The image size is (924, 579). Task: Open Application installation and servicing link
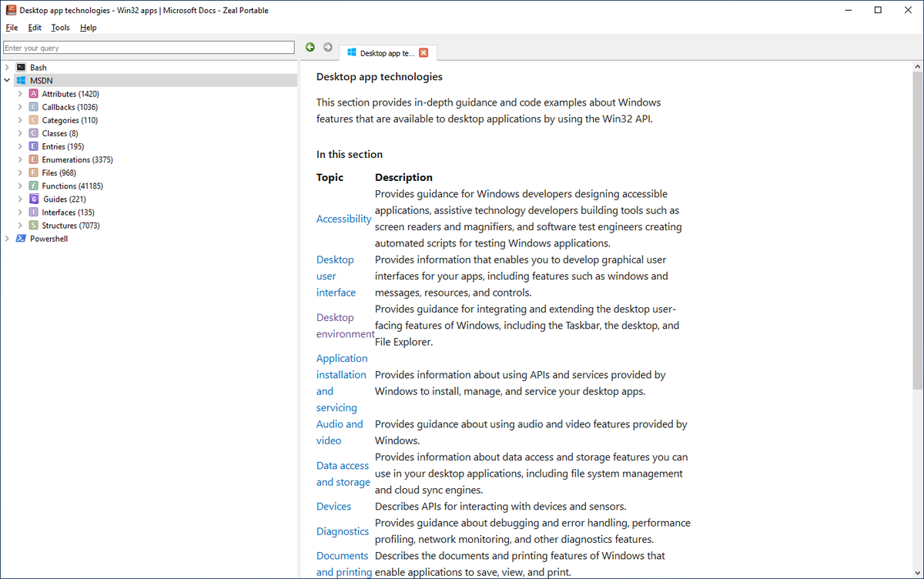click(x=341, y=383)
